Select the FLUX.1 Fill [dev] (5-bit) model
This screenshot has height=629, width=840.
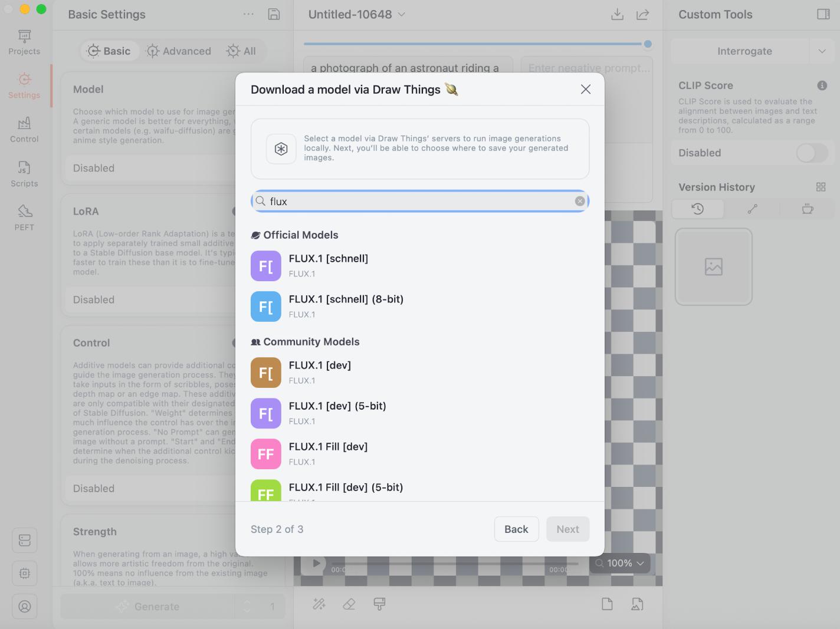pyautogui.click(x=420, y=490)
